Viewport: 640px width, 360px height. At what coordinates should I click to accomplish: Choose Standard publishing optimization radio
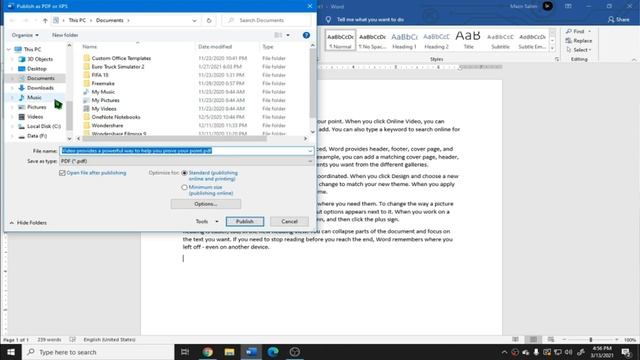[x=184, y=173]
